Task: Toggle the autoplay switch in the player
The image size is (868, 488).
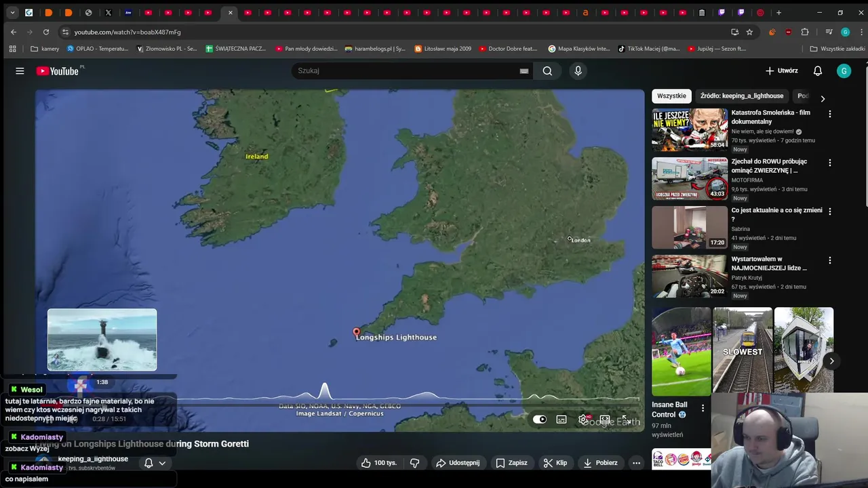Action: click(540, 420)
